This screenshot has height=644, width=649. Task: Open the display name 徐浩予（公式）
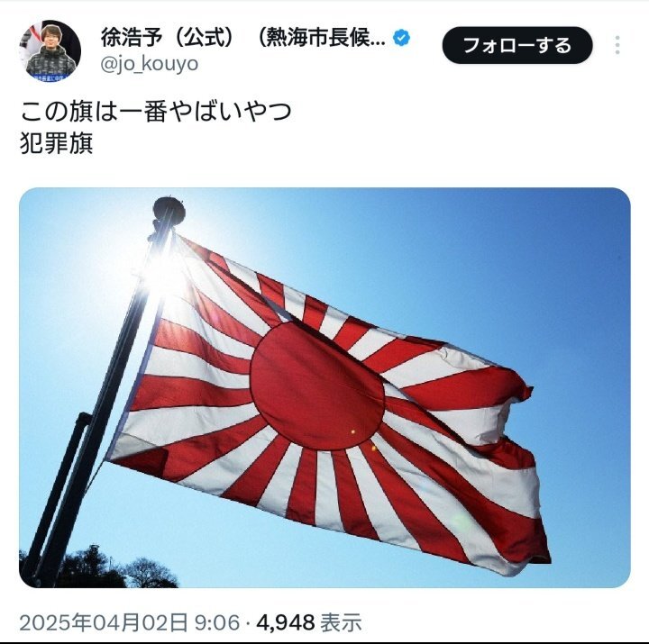pos(168,38)
